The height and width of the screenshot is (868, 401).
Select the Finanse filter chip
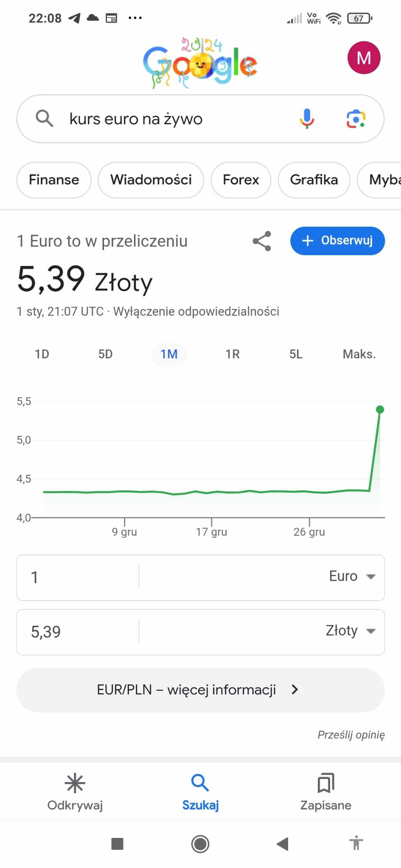pos(54,180)
